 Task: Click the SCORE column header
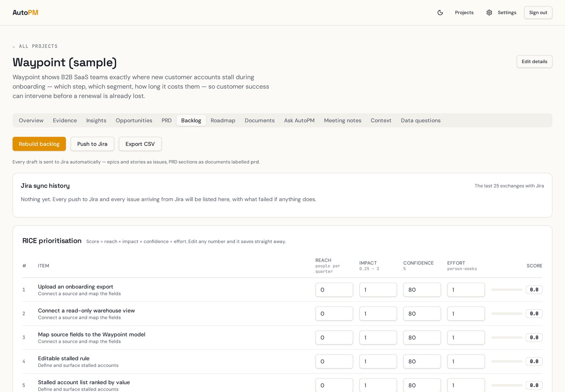pyautogui.click(x=534, y=266)
